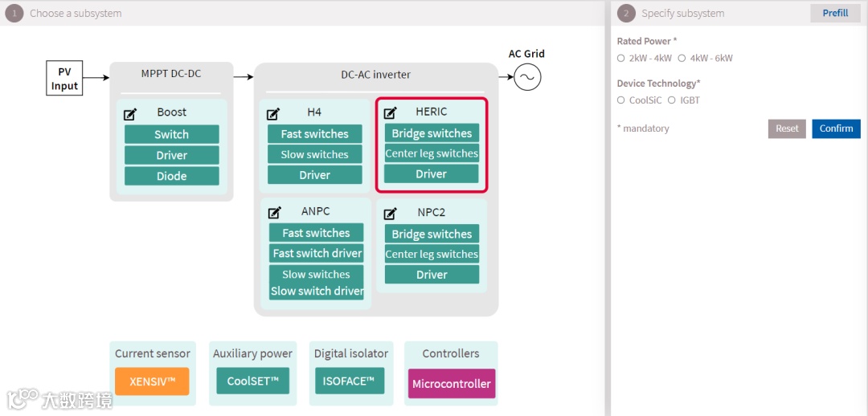Select HERIC Center leg switches block
This screenshot has width=868, height=416.
432,153
